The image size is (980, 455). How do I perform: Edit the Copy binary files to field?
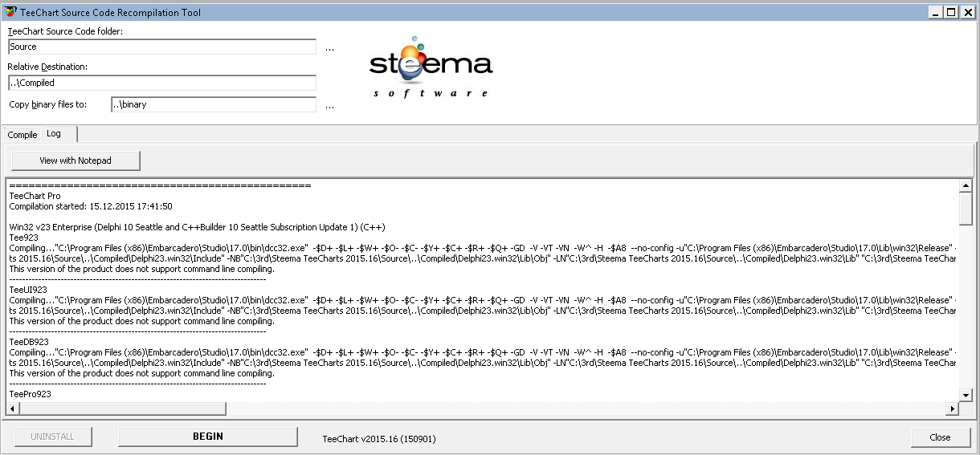(x=214, y=105)
